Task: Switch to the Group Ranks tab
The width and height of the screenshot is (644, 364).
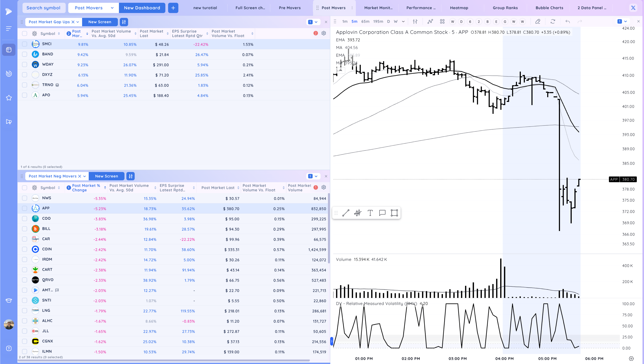Action: pyautogui.click(x=505, y=8)
